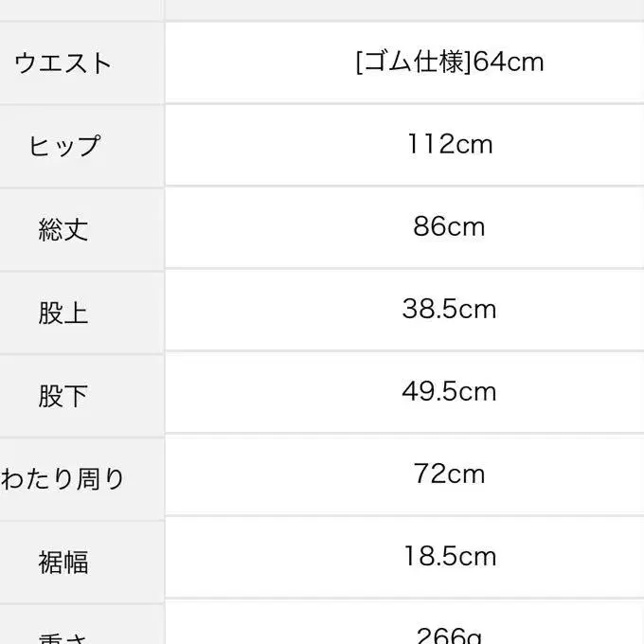The height and width of the screenshot is (644, 644).
Task: Select the 股下 label cell
Action: tap(63, 395)
